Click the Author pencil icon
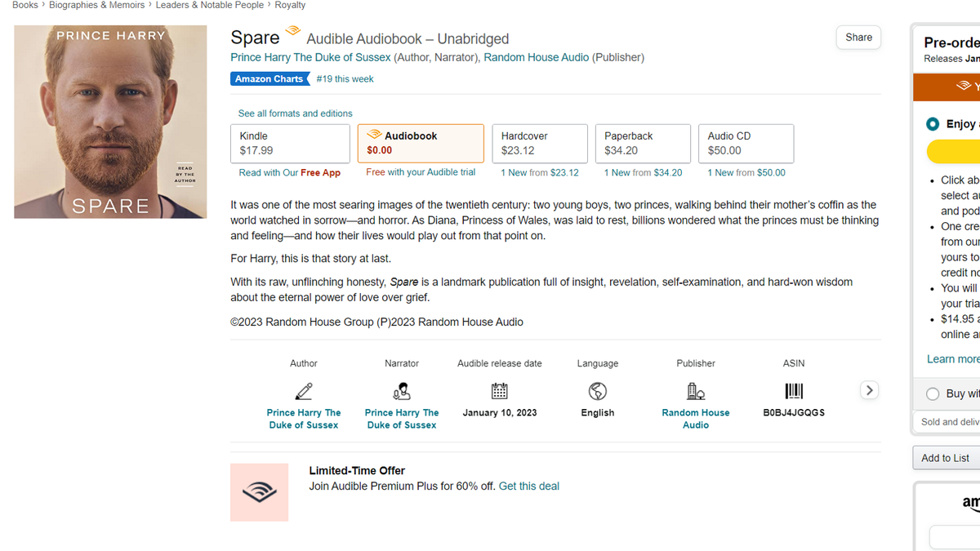 click(x=304, y=390)
